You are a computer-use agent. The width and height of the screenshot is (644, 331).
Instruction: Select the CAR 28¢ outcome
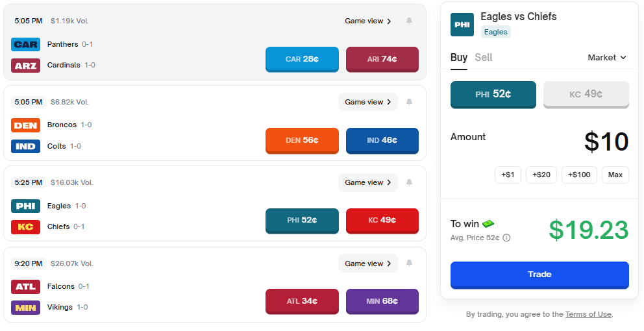pyautogui.click(x=302, y=59)
